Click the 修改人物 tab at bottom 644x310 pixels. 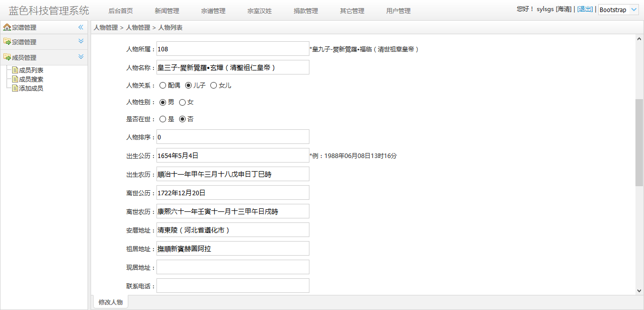110,302
